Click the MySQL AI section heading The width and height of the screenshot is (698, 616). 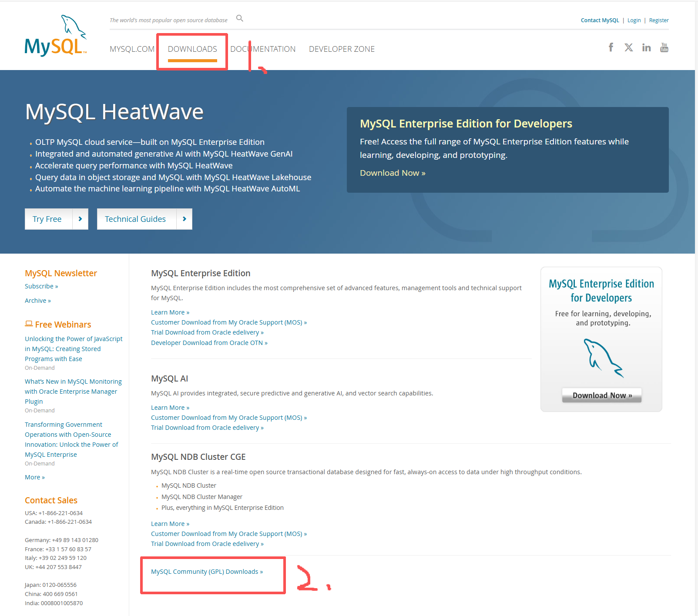tap(170, 378)
